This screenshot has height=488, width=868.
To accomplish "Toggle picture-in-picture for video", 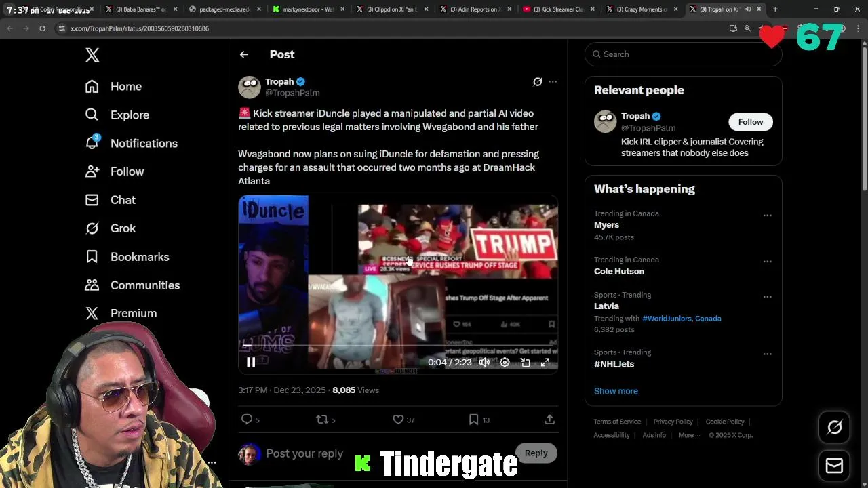I will 525,363.
